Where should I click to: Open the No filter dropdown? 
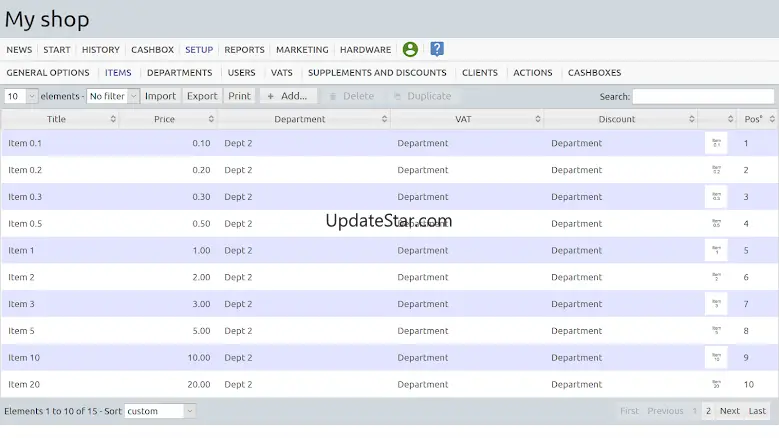tap(113, 96)
